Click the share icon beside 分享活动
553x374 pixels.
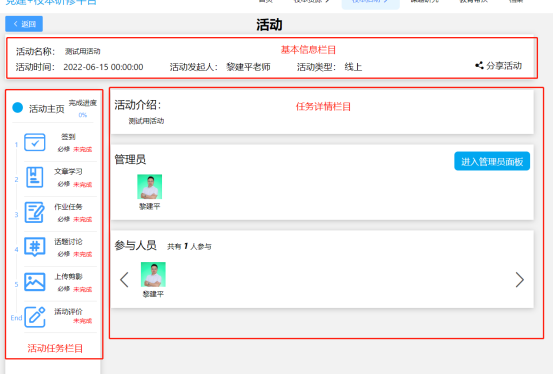coord(479,65)
